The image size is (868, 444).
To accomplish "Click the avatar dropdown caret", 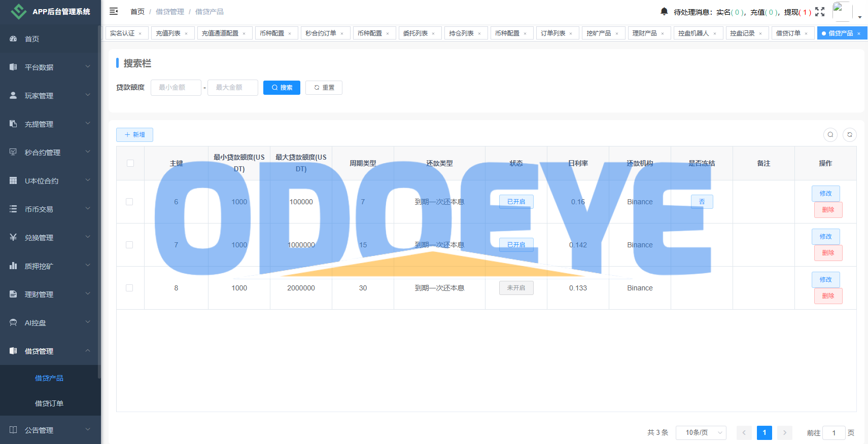I will coord(860,17).
